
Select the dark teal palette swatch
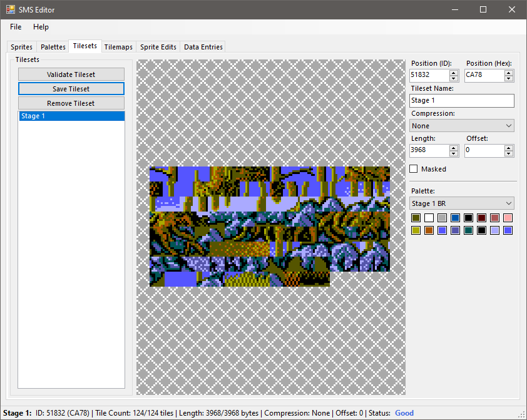click(469, 230)
